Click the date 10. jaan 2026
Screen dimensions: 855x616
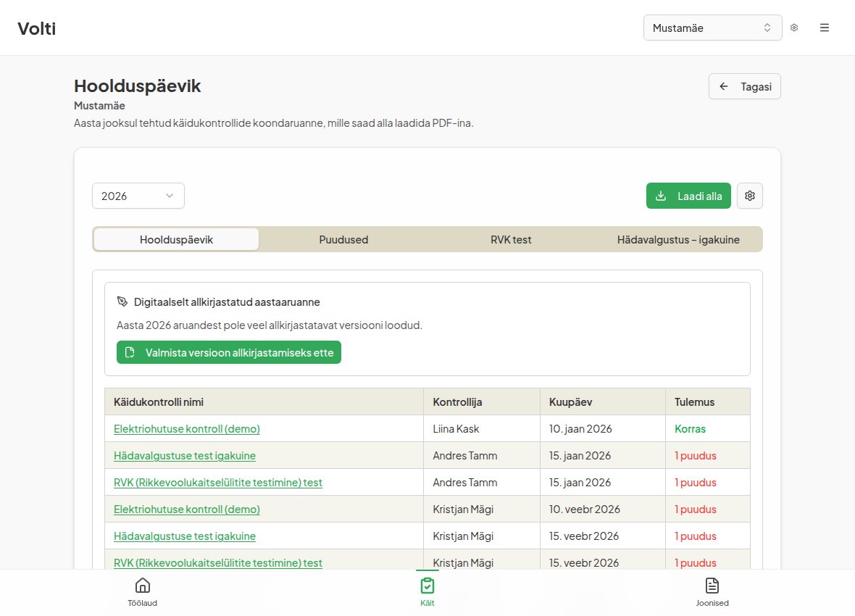point(580,429)
